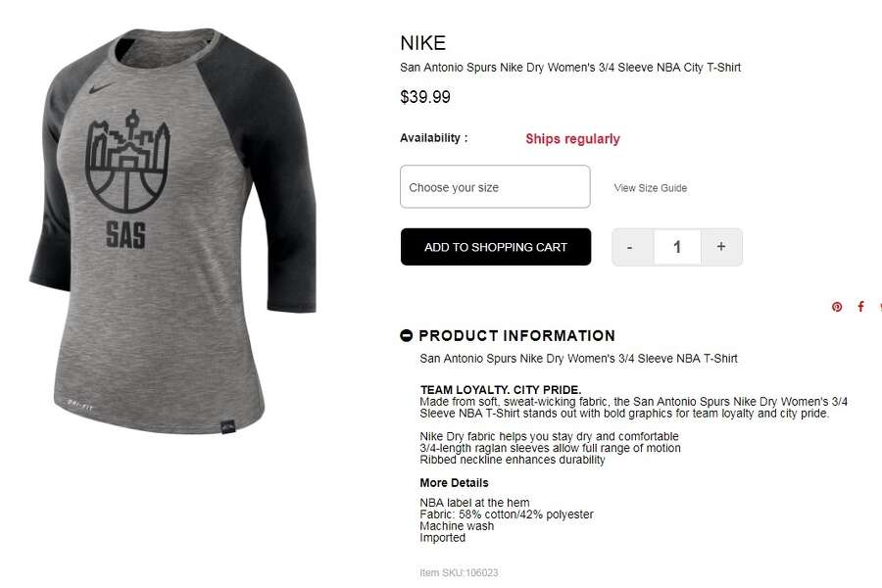
Task: Share product on Pinterest
Action: pyautogui.click(x=837, y=307)
